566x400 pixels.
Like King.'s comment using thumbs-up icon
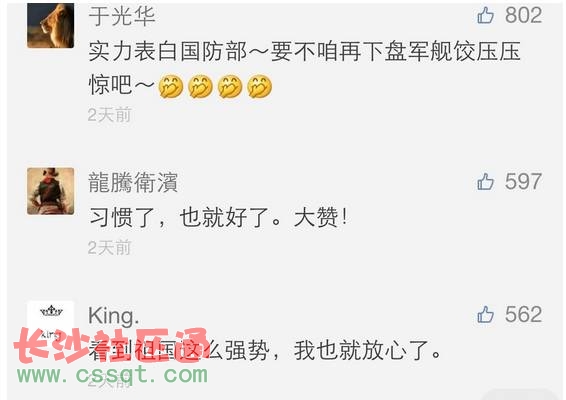(485, 314)
